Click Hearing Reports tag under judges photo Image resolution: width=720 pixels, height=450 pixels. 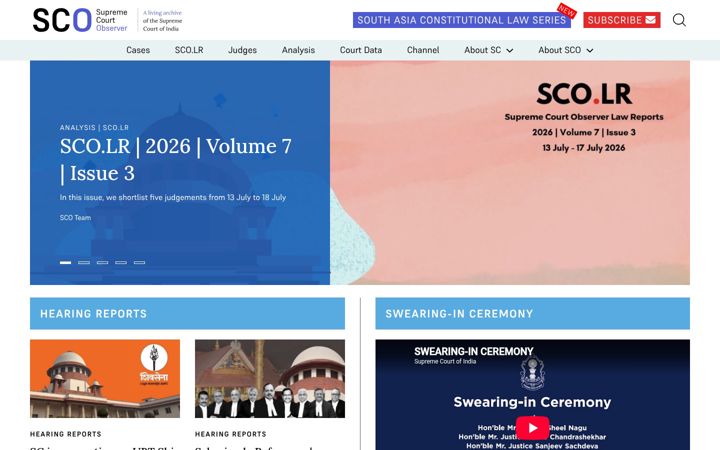231,434
